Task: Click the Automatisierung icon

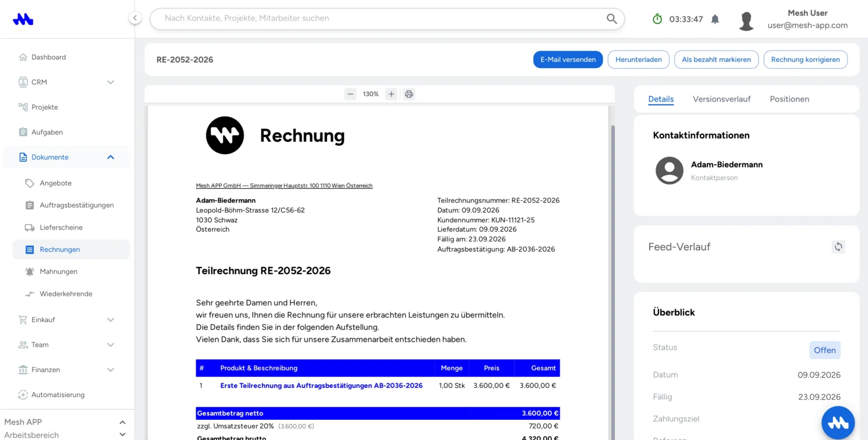Action: (23, 395)
